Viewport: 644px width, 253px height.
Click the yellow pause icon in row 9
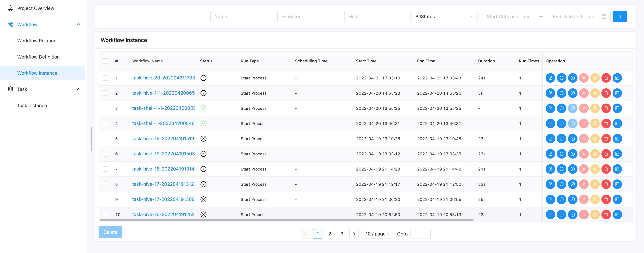595,199
